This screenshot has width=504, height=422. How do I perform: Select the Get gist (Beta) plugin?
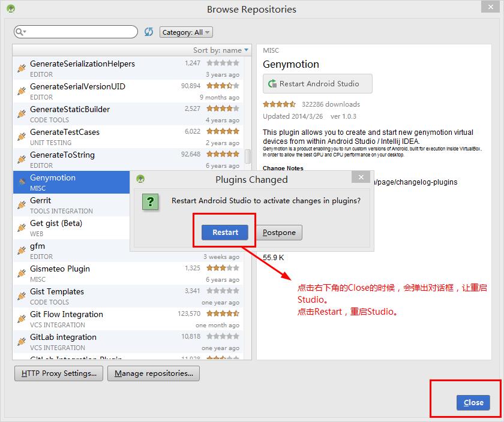tap(71, 228)
